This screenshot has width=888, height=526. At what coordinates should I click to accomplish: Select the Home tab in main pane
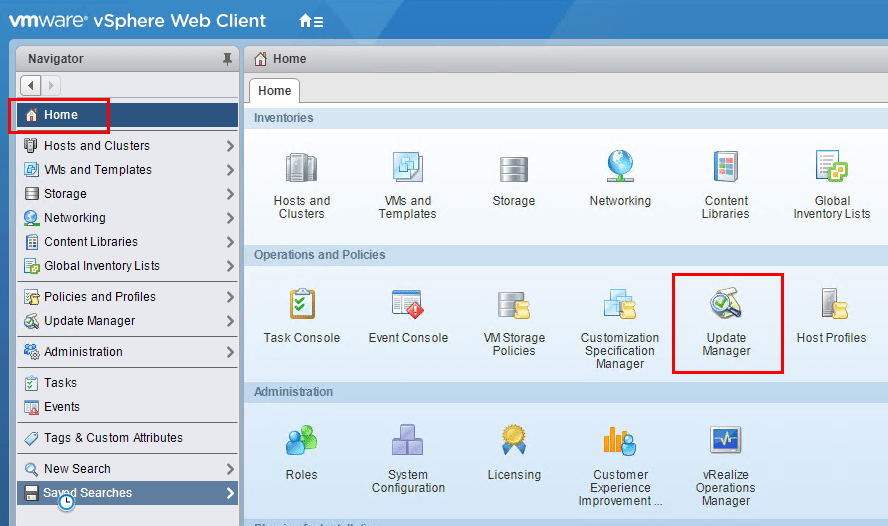coord(275,91)
